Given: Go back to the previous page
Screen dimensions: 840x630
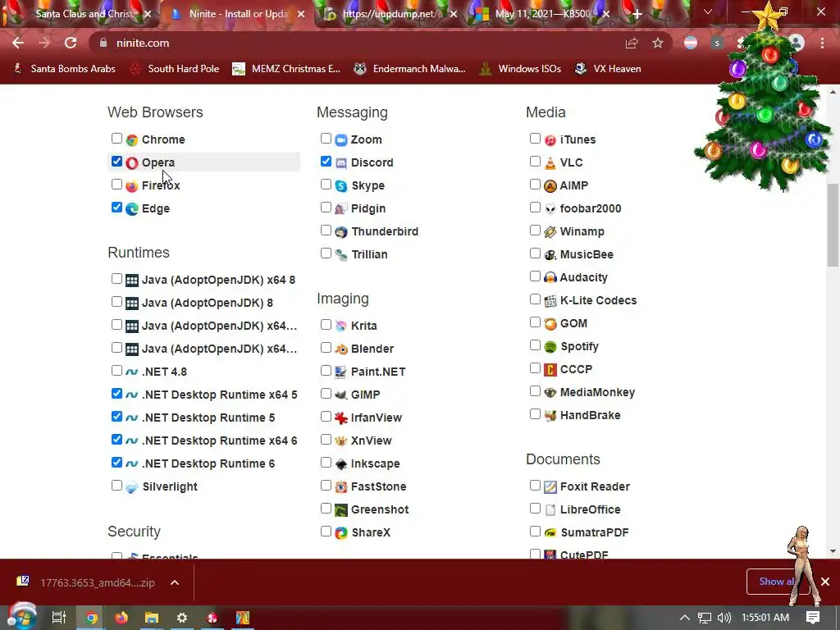Looking at the screenshot, I should pyautogui.click(x=18, y=43).
